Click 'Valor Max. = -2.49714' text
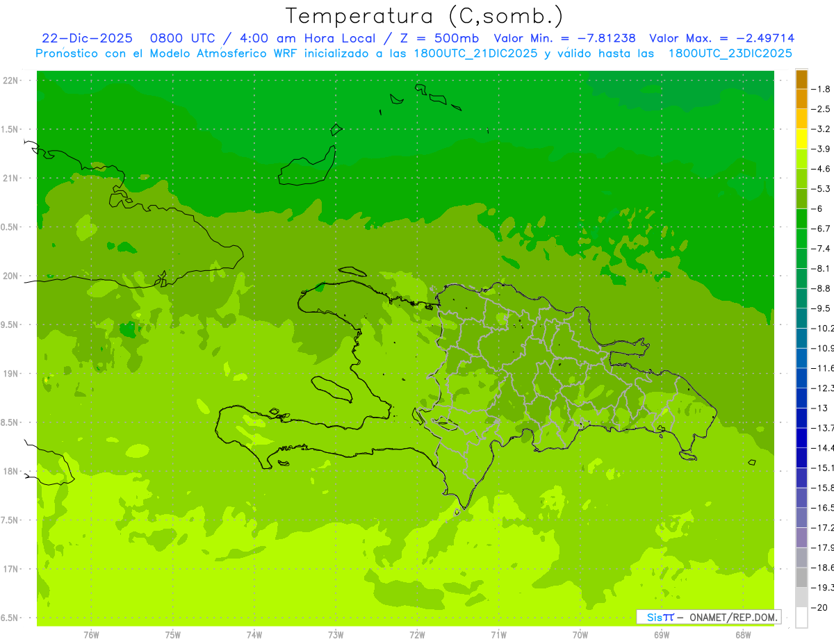The height and width of the screenshot is (644, 834). [x=721, y=38]
